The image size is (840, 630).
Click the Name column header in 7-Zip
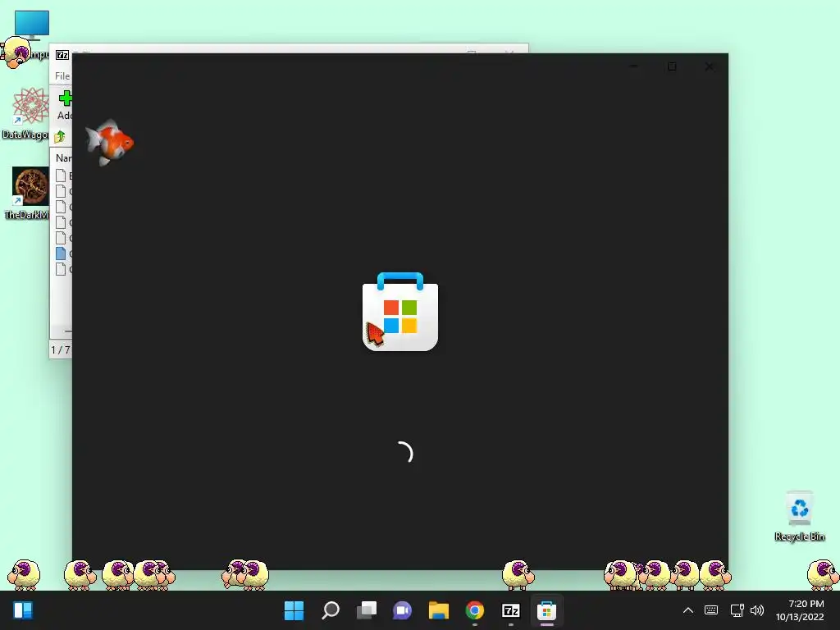click(x=63, y=158)
